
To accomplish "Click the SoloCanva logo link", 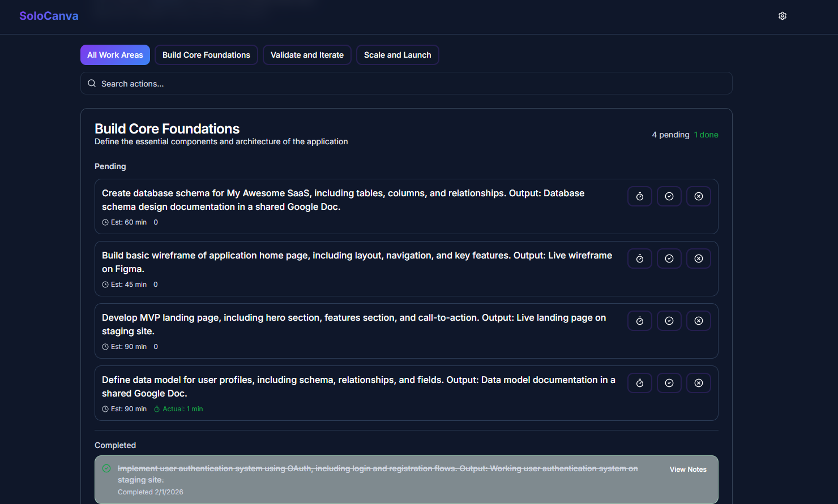I will [49, 16].
